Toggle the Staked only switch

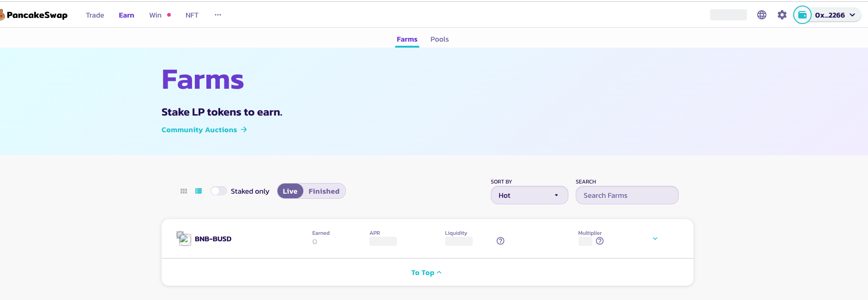click(219, 191)
